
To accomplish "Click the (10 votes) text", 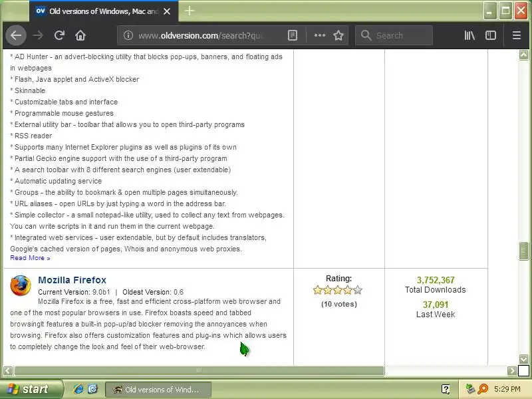I will 339,304.
